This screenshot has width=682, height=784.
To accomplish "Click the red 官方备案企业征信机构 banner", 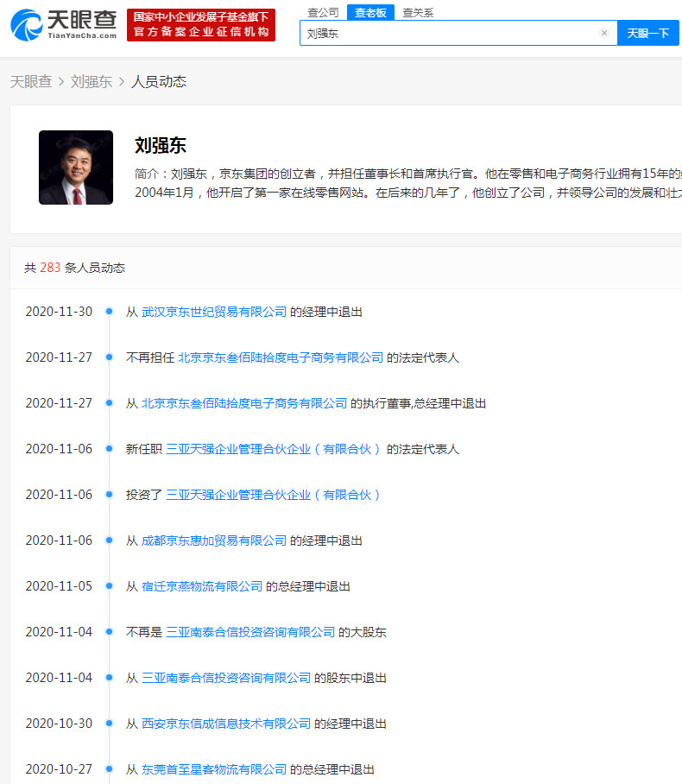I will point(201,25).
